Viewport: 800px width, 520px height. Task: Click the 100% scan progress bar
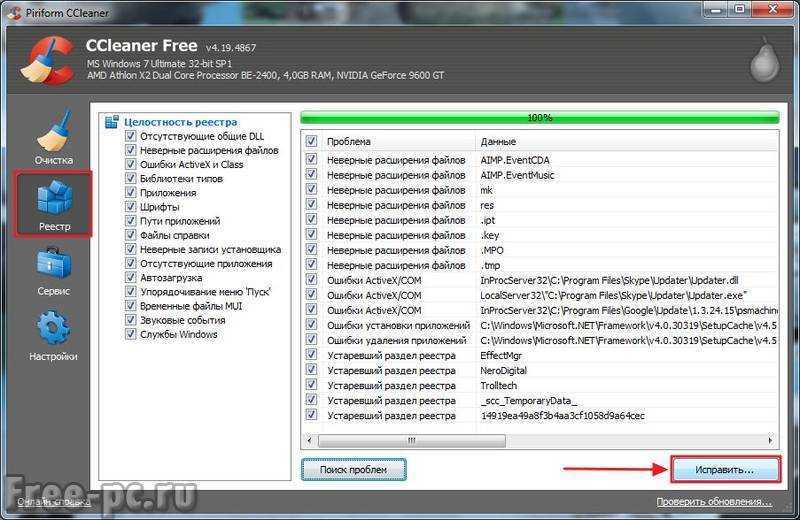[539, 117]
